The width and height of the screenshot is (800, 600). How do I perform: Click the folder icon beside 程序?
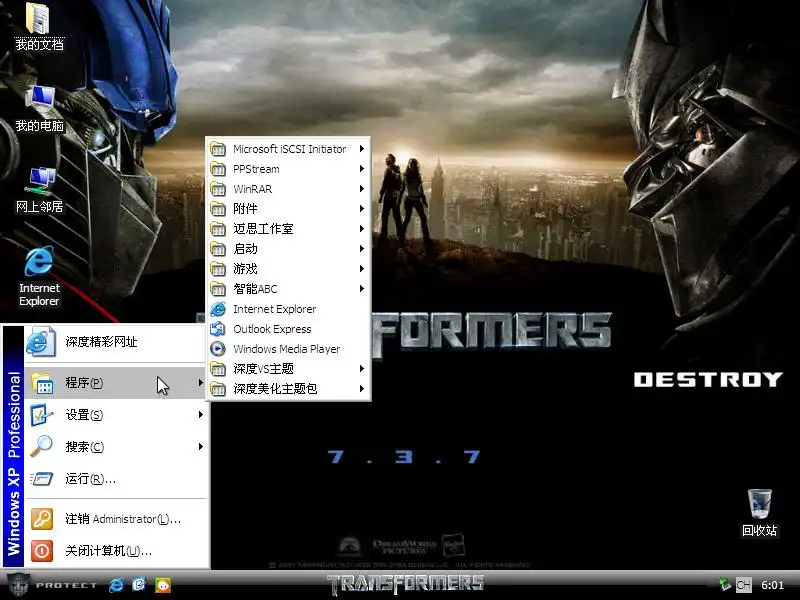42,383
